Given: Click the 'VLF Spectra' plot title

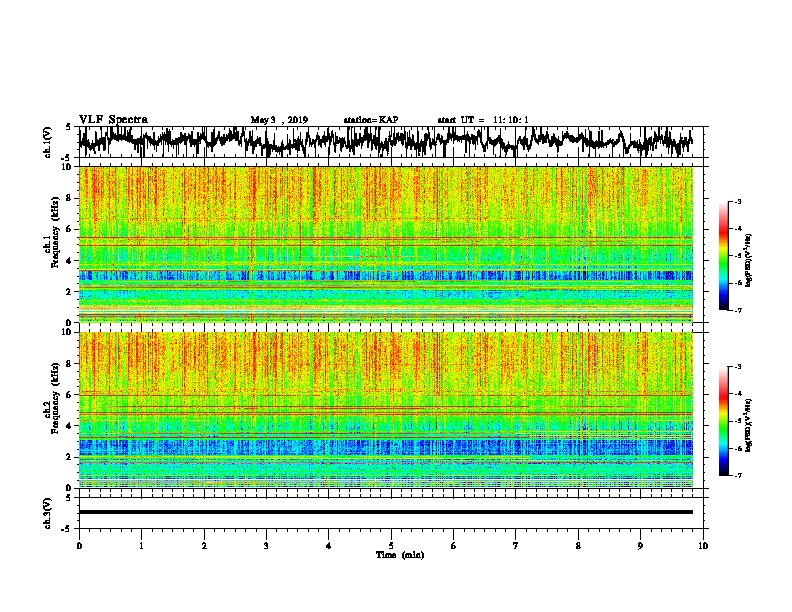Looking at the screenshot, I should click(113, 119).
